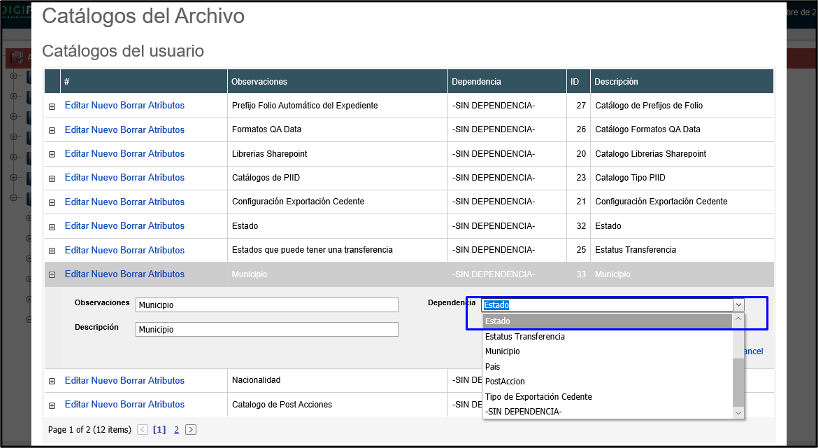Screen dimensions: 818x448
Task: Click the Observaciones text field
Action: pyautogui.click(x=266, y=305)
